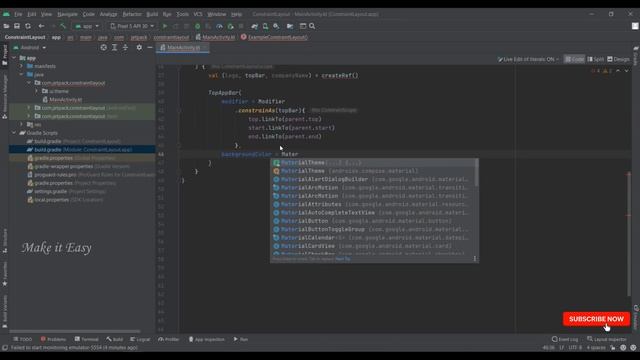640x360 pixels.
Task: Open the AVD Manager icon
Action: (x=265, y=26)
